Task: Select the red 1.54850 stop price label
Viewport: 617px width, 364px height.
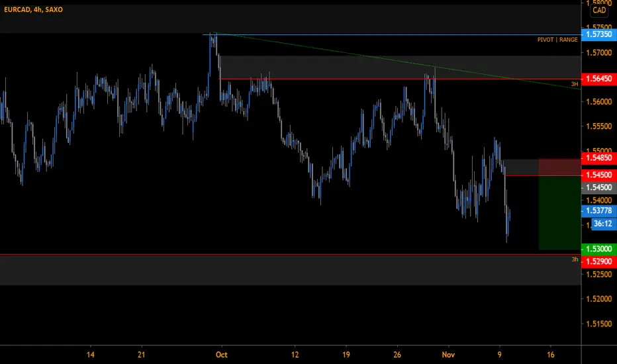Action: coord(599,158)
